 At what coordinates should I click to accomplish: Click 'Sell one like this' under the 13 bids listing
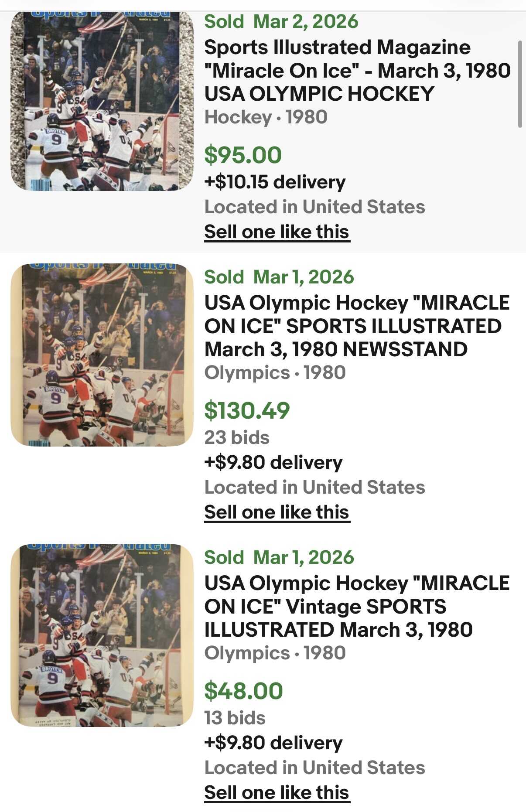click(277, 792)
